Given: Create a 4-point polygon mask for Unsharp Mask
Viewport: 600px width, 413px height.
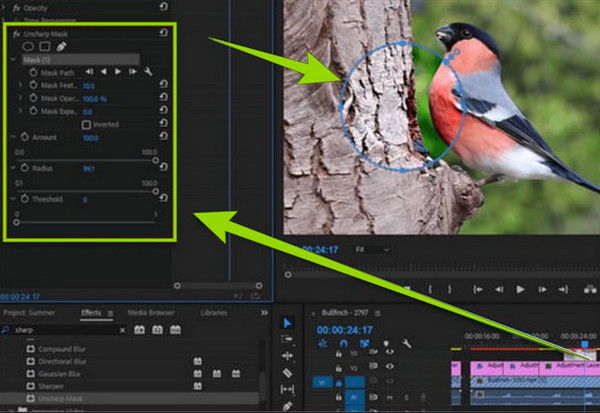Looking at the screenshot, I should (x=45, y=47).
